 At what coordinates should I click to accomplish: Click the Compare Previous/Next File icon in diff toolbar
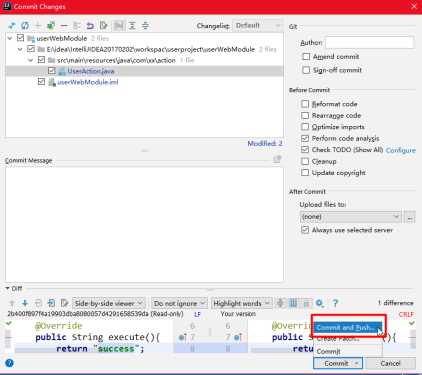point(51,303)
